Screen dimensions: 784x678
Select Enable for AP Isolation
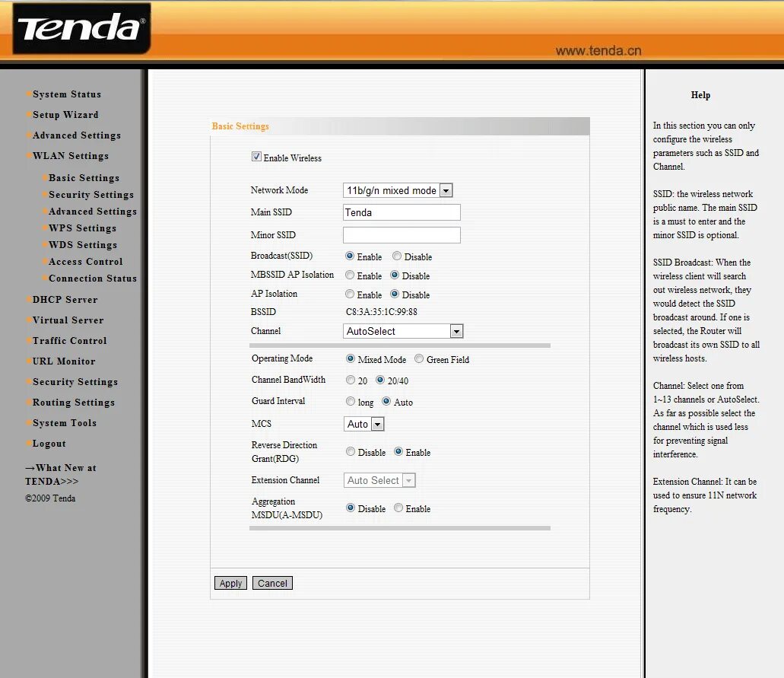pos(350,294)
